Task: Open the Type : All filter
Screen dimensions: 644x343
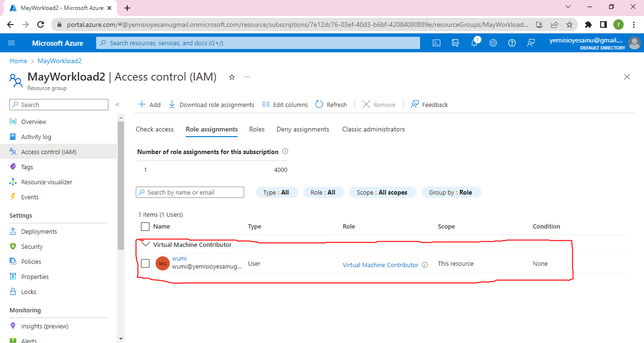Action: [x=277, y=192]
